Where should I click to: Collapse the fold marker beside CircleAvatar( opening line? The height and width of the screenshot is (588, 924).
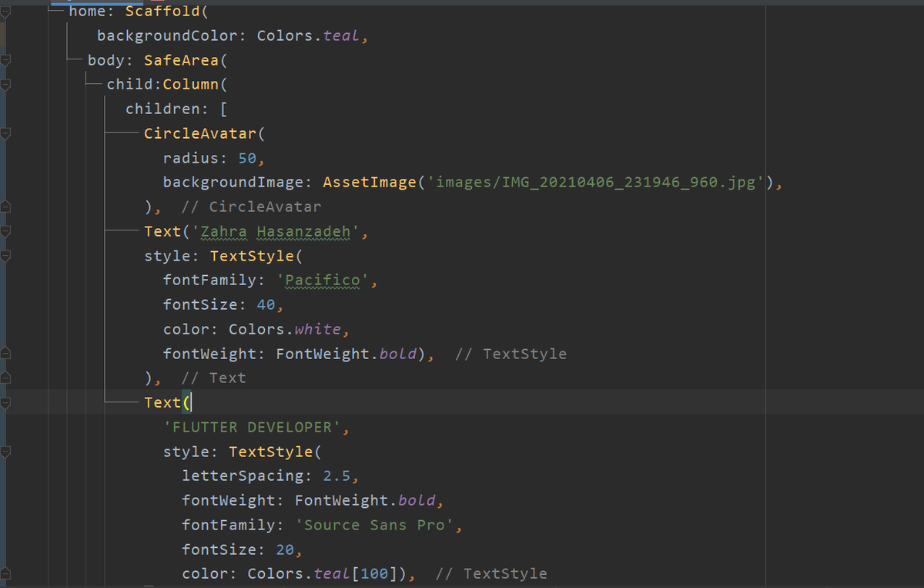coord(6,134)
